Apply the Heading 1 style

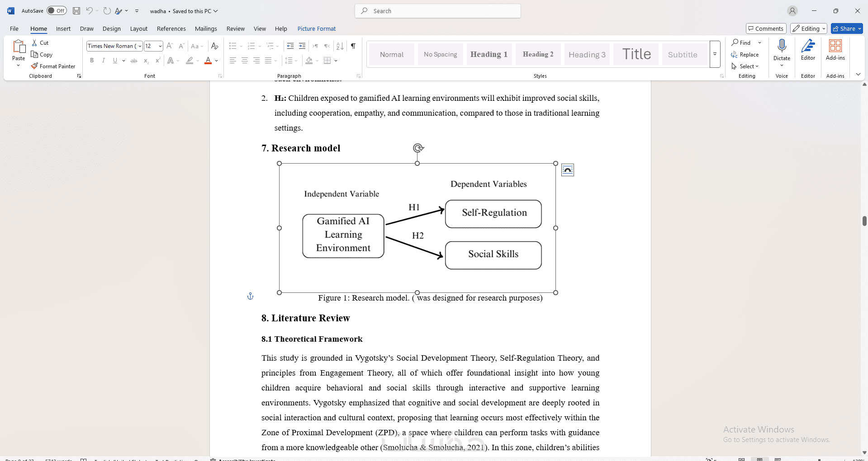coord(489,54)
